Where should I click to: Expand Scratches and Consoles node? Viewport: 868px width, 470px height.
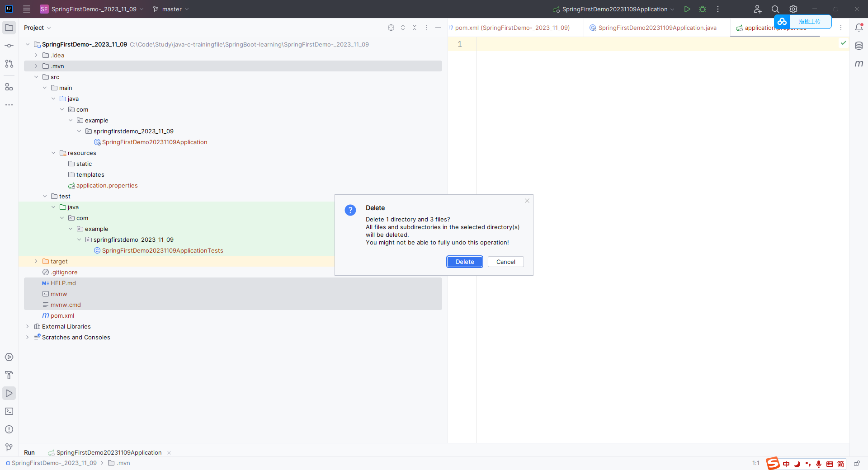28,337
